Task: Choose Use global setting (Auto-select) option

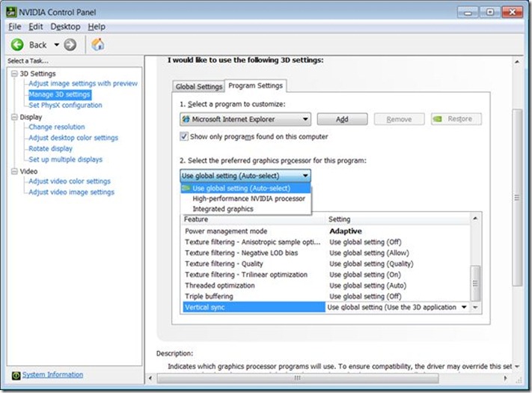Action: pos(245,188)
